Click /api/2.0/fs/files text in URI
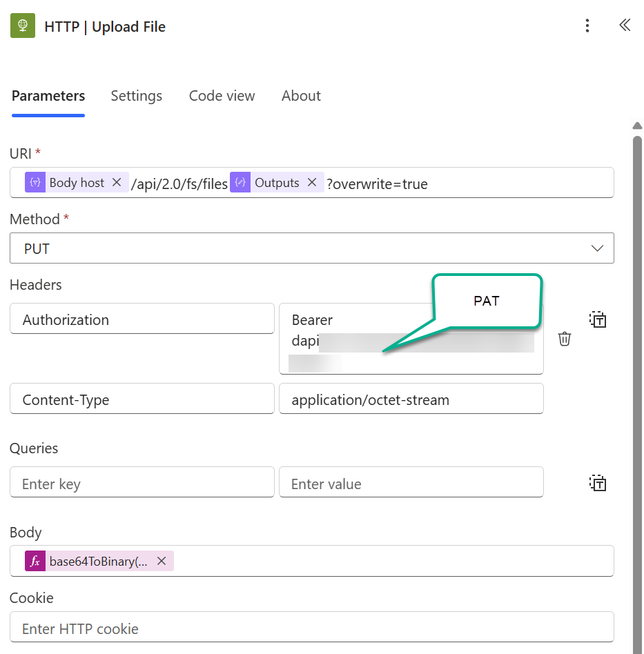 [179, 184]
